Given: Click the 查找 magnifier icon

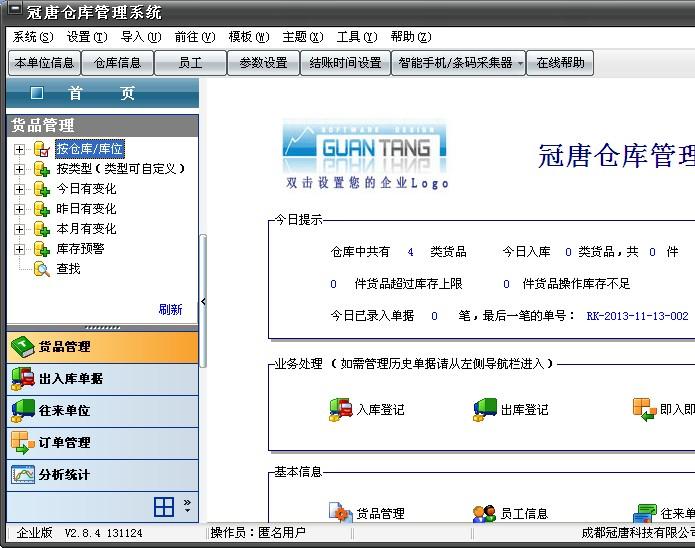Looking at the screenshot, I should pos(42,269).
